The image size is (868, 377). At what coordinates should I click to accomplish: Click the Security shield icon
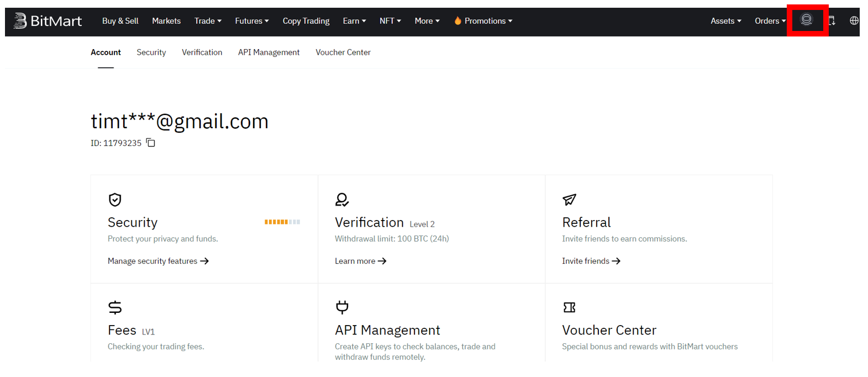115,200
